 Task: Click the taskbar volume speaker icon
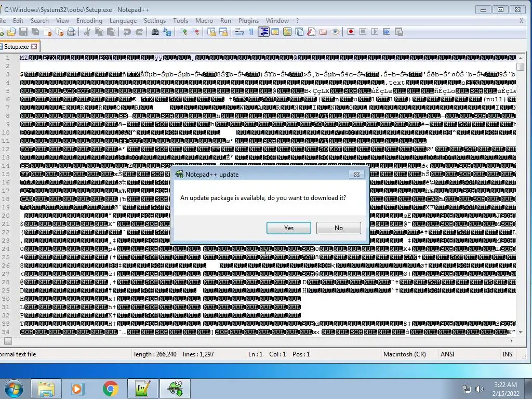480,389
